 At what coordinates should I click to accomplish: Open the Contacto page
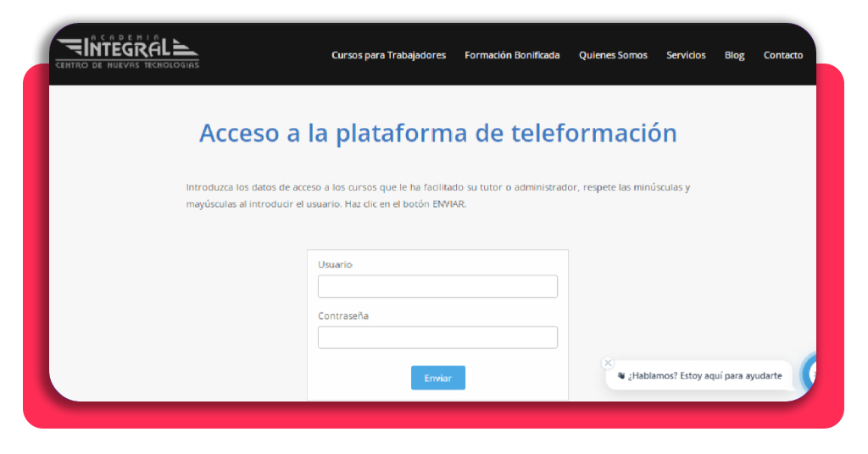(782, 55)
